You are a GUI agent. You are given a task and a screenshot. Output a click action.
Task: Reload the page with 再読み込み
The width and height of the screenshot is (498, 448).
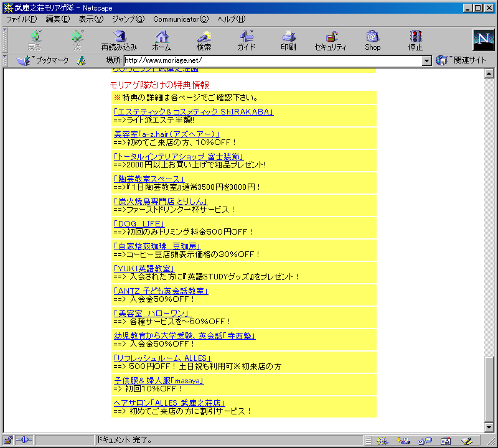(x=119, y=40)
